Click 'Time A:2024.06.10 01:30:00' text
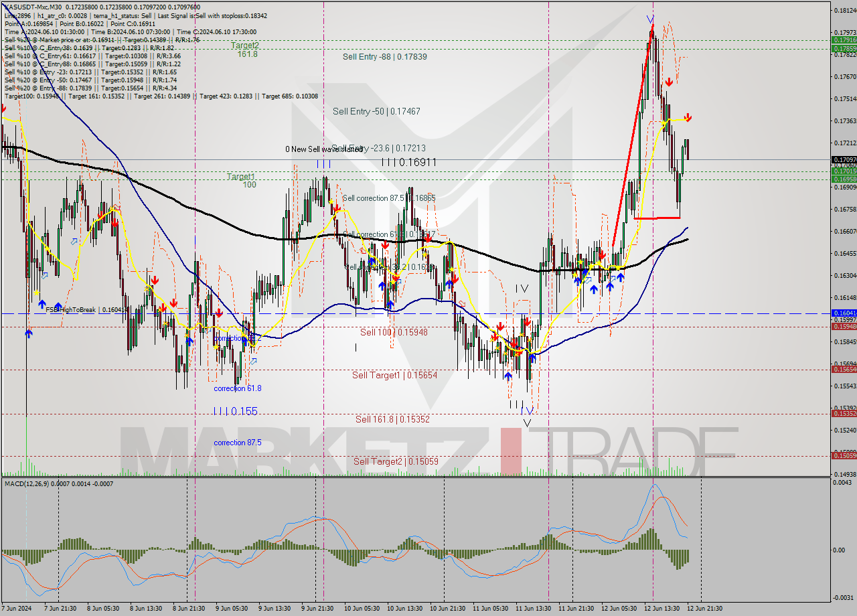 pyautogui.click(x=44, y=31)
